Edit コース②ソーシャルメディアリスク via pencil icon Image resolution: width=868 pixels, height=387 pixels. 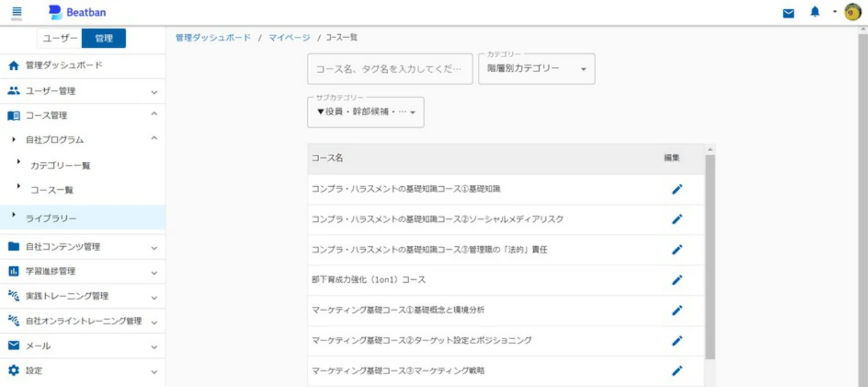[x=677, y=219]
